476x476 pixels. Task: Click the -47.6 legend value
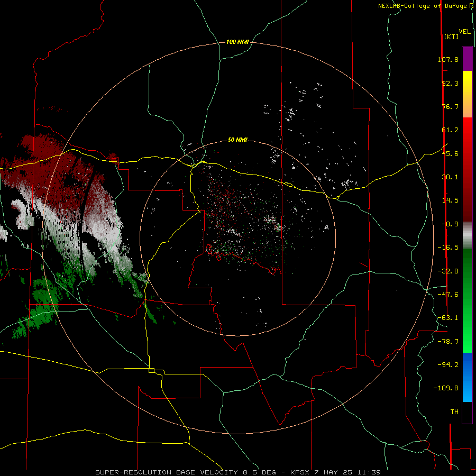pyautogui.click(x=448, y=295)
